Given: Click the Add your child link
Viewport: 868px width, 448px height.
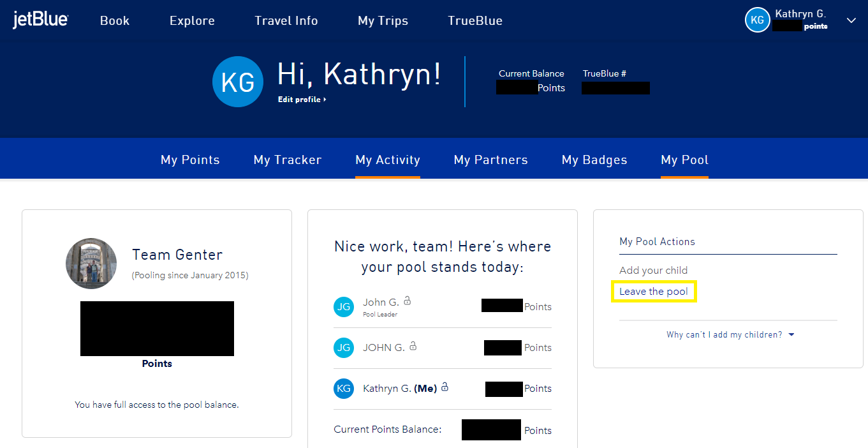Looking at the screenshot, I should pos(653,270).
